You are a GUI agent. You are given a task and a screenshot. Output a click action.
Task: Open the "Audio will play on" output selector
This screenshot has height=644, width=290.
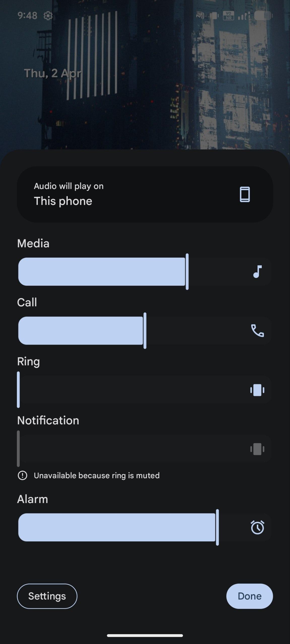pyautogui.click(x=145, y=194)
